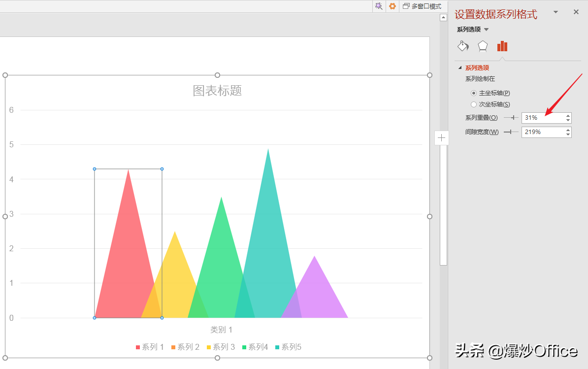Collapse the 系列选项 section triangle

460,68
